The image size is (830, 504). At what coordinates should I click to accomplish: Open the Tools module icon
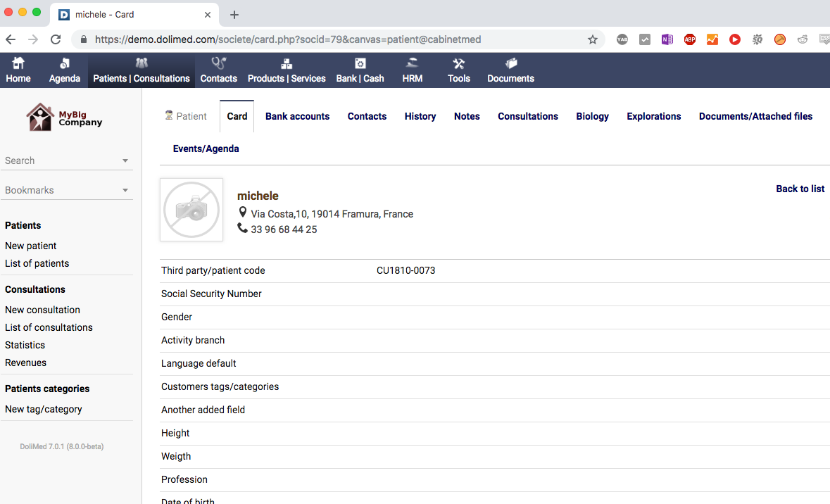point(458,64)
